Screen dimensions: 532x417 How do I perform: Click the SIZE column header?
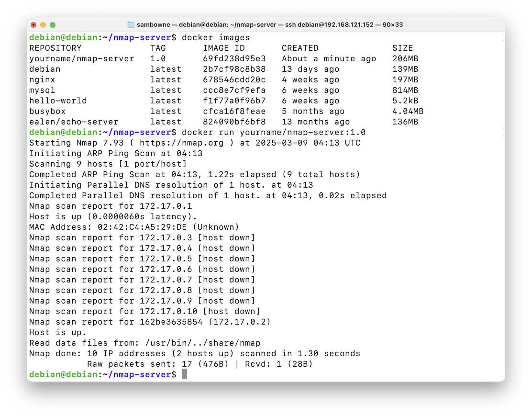point(403,48)
